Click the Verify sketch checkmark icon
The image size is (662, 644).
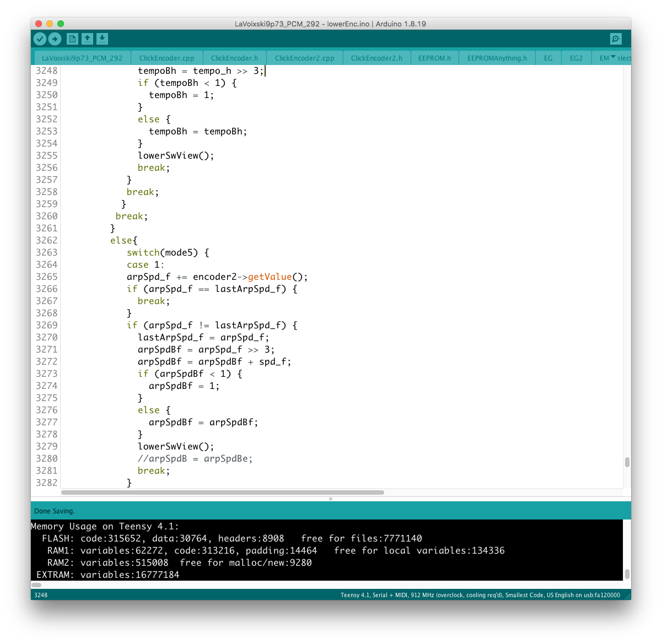(x=40, y=39)
